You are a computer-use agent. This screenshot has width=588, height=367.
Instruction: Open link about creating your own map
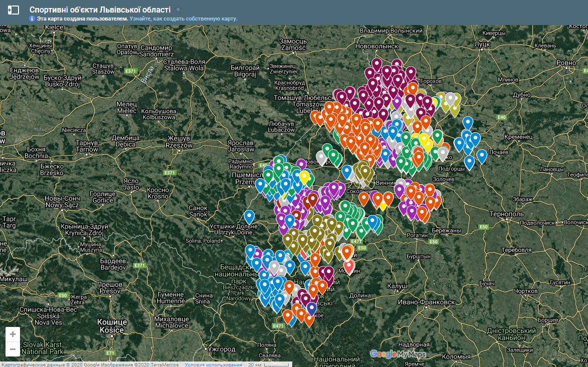tap(183, 19)
